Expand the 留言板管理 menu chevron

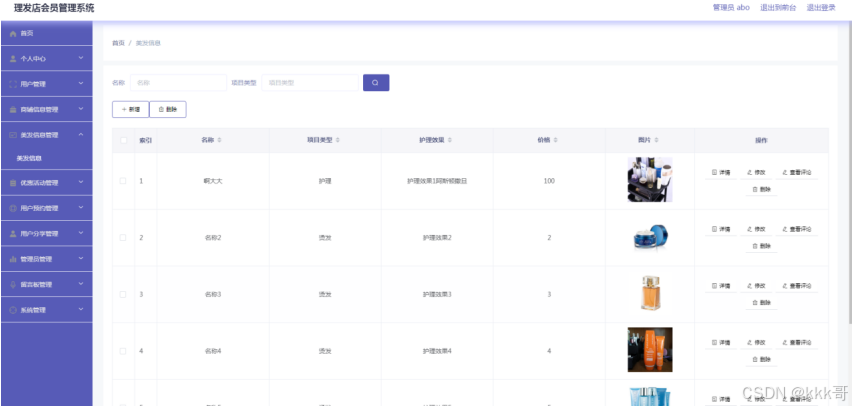tap(81, 284)
